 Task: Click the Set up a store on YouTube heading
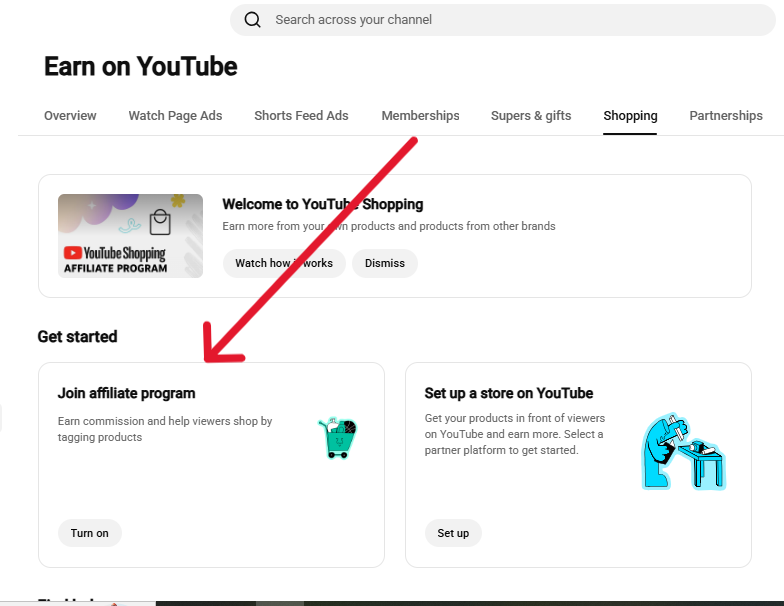pos(508,394)
